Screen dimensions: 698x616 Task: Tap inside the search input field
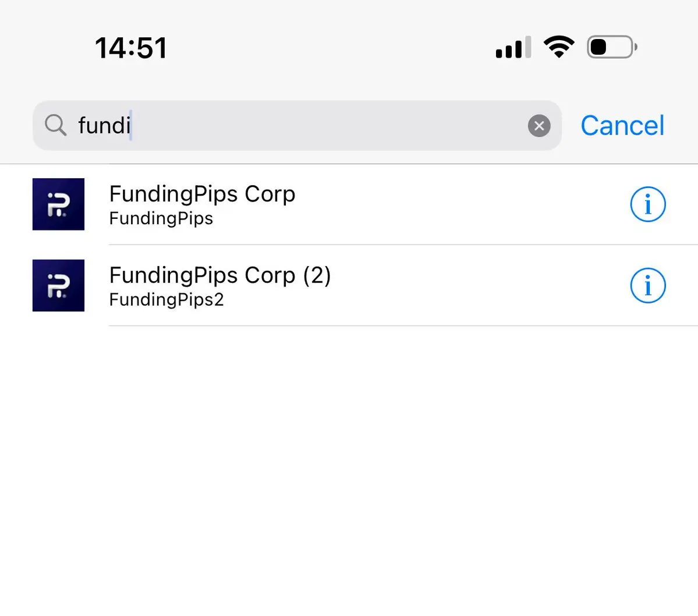click(291, 125)
